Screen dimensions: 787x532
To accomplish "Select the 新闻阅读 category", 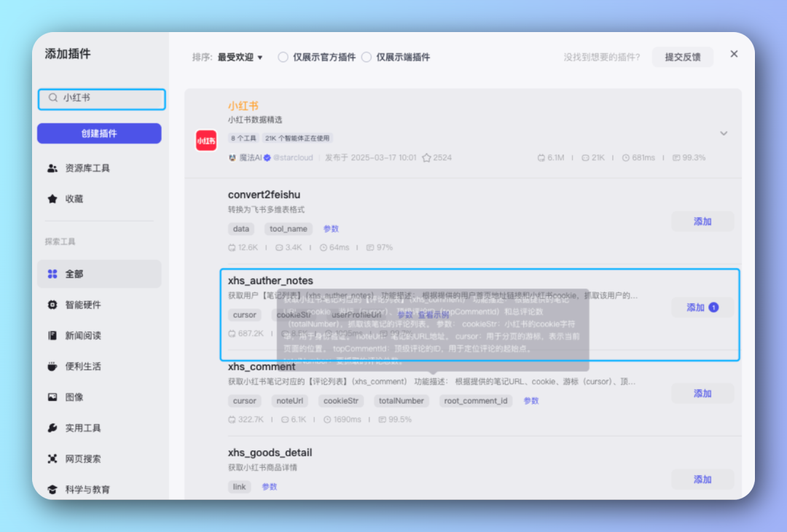I will (x=99, y=335).
